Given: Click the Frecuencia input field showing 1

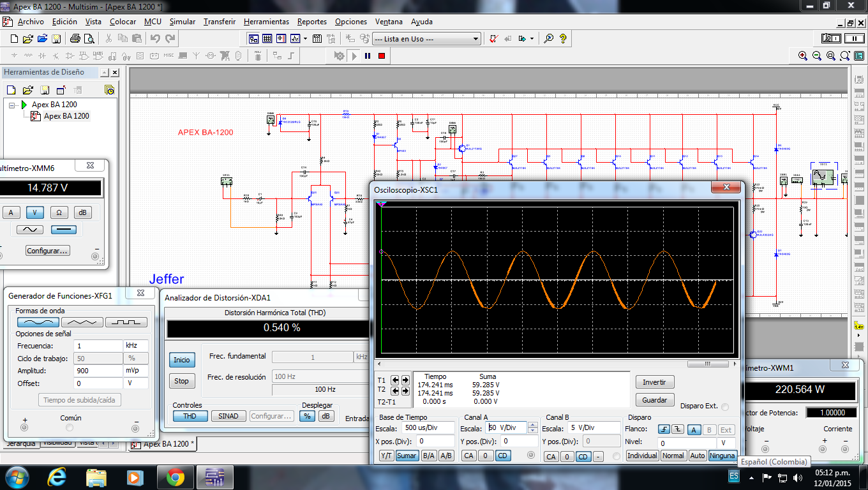Looking at the screenshot, I should tap(98, 345).
